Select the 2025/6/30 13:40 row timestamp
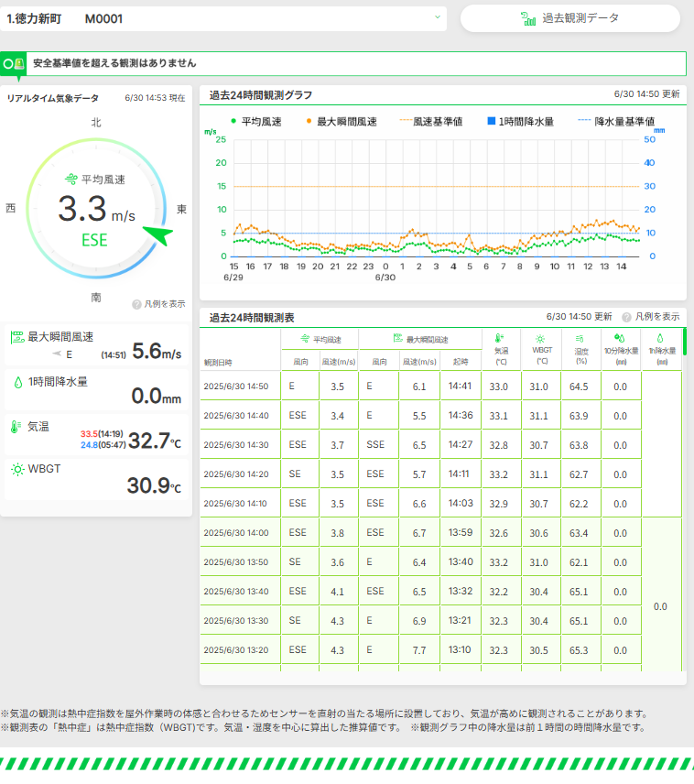This screenshot has height=784, width=694. pos(236,592)
